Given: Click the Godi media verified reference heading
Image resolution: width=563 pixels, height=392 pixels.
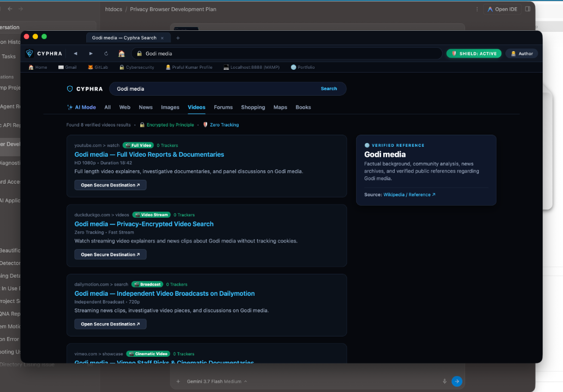Looking at the screenshot, I should point(385,154).
